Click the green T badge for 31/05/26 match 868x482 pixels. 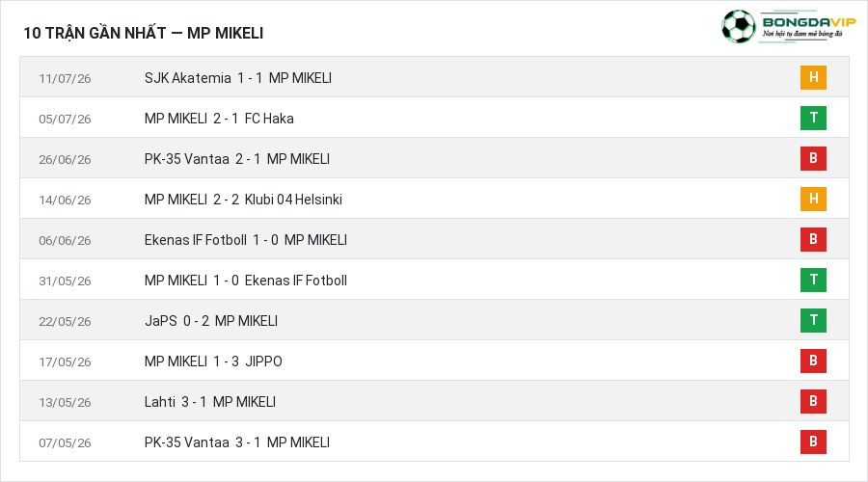coord(813,280)
